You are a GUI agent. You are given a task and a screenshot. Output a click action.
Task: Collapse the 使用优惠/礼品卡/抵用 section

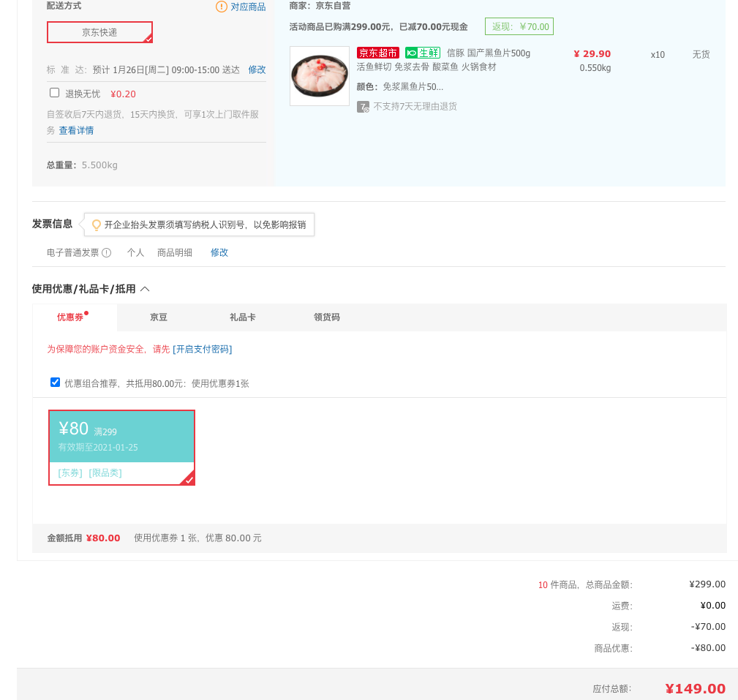pyautogui.click(x=145, y=289)
